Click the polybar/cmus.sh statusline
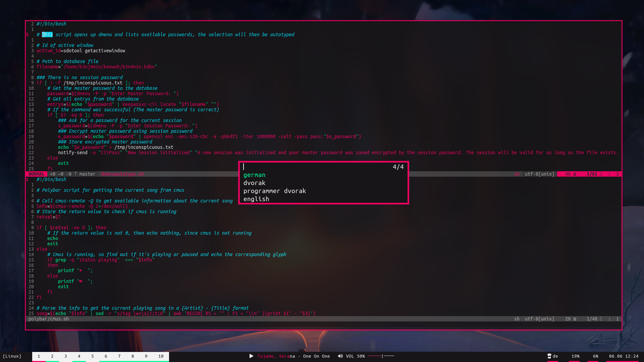This screenshot has width=644, height=362. (x=49, y=319)
